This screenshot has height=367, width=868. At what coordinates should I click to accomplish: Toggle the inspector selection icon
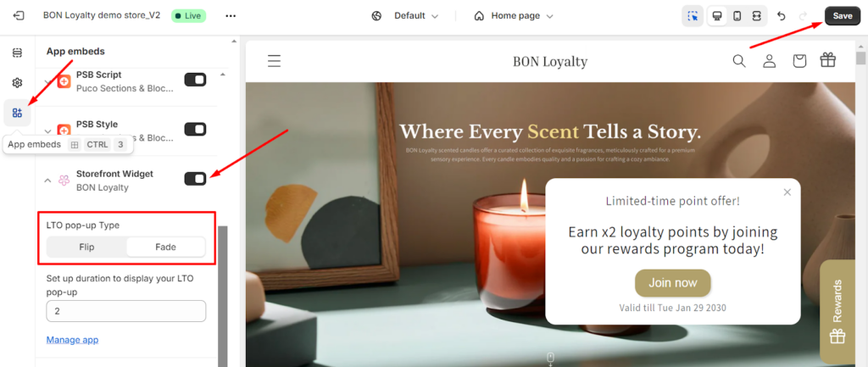(693, 16)
